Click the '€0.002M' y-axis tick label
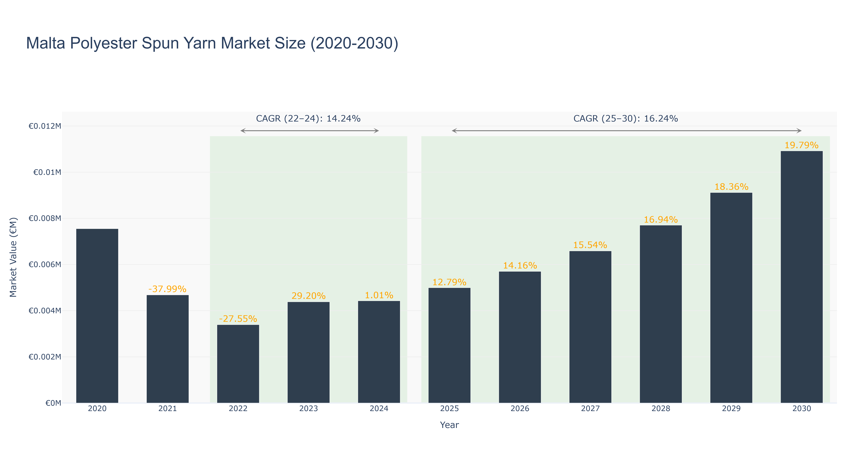 45,357
